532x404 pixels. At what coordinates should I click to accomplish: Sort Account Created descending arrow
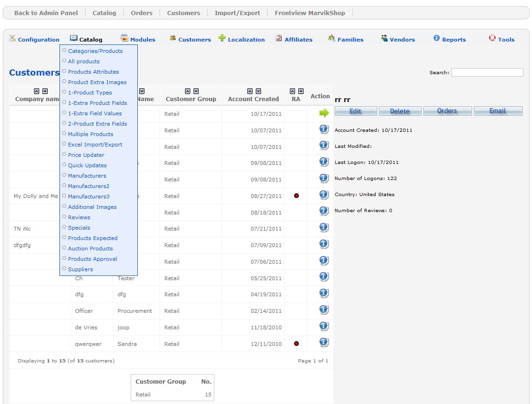(x=259, y=91)
